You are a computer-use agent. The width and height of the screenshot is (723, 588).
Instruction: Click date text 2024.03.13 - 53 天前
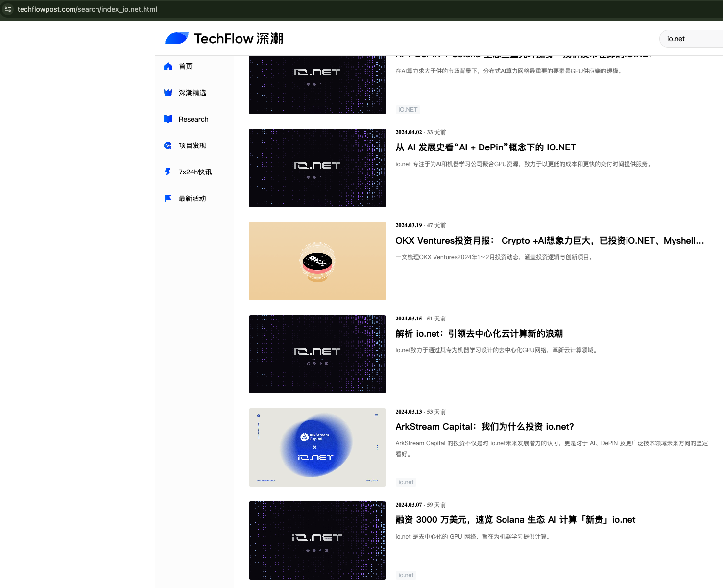coord(420,412)
